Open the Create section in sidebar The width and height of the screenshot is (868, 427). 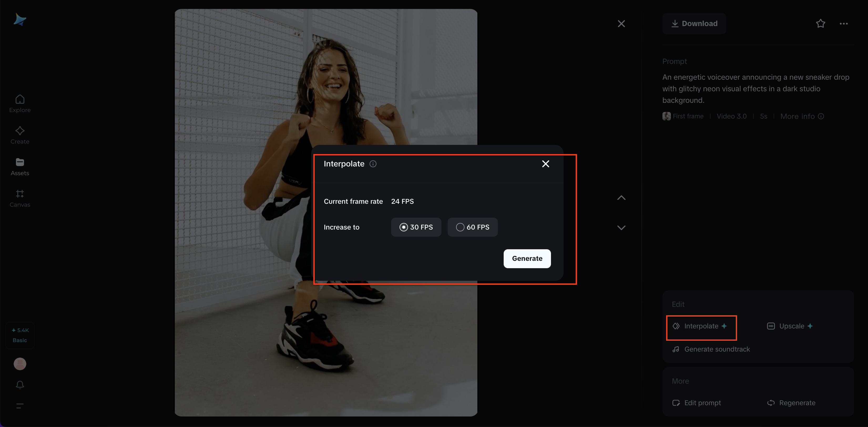(20, 135)
